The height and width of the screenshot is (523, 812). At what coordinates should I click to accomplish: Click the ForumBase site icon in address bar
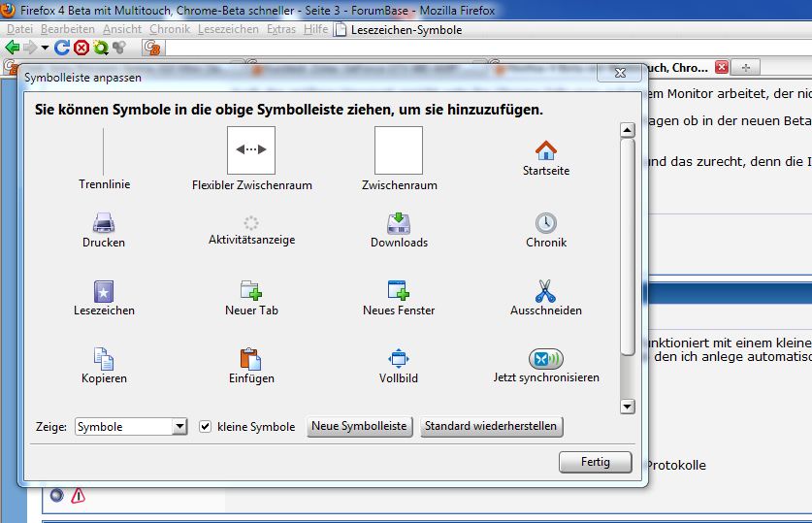pyautogui.click(x=152, y=48)
